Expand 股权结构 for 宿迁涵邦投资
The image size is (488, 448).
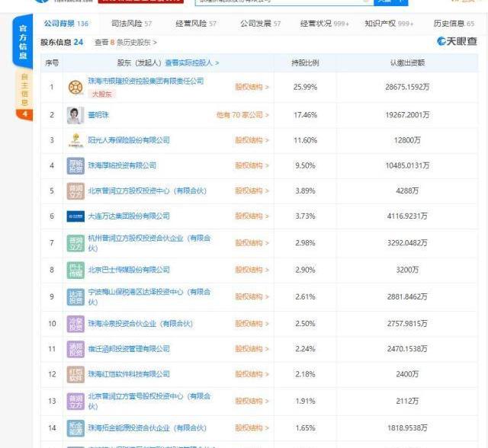pyautogui.click(x=252, y=349)
